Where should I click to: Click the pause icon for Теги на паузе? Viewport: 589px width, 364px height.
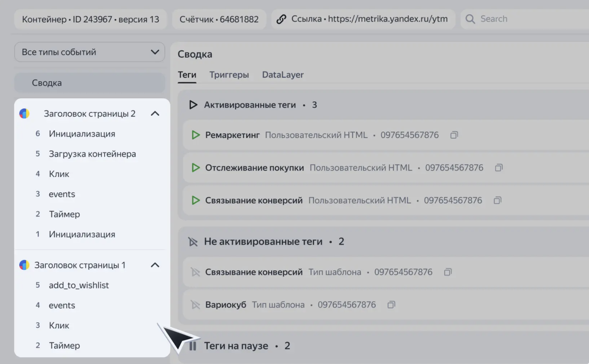[x=193, y=346]
